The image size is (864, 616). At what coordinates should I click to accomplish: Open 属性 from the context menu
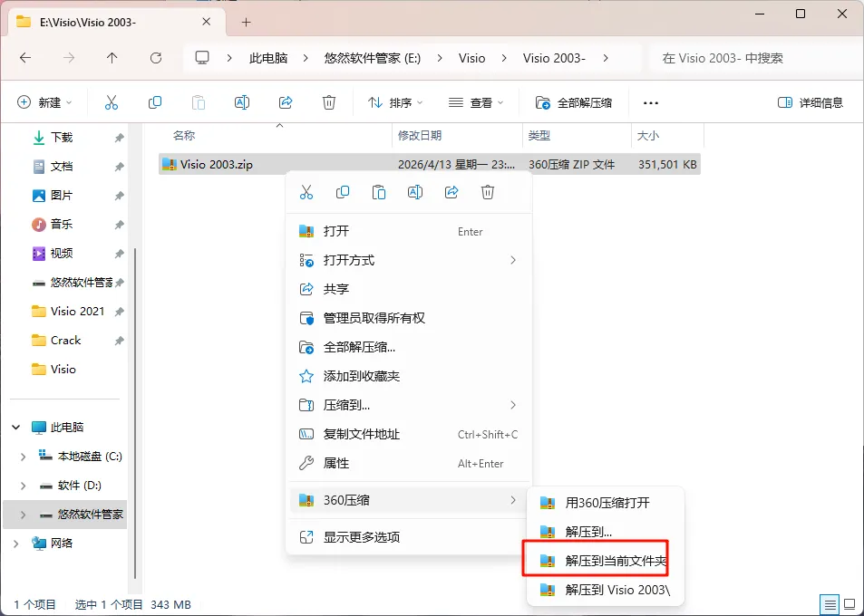click(x=410, y=464)
